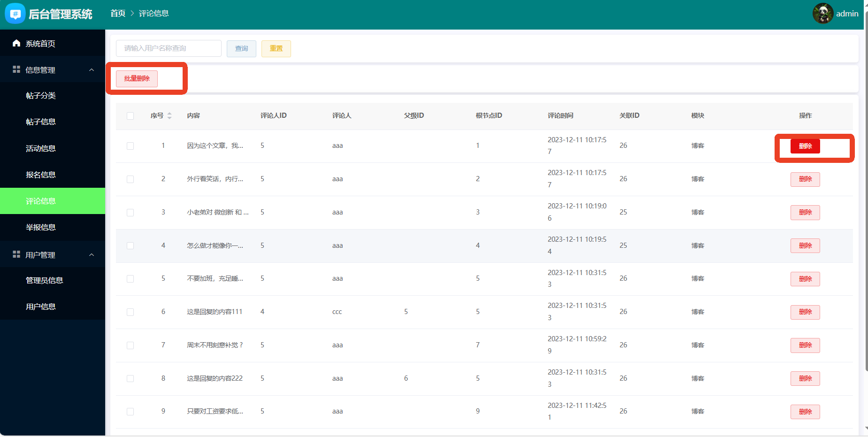The image size is (868, 437).
Task: Open 帖子信息 in the sidebar
Action: 53,122
